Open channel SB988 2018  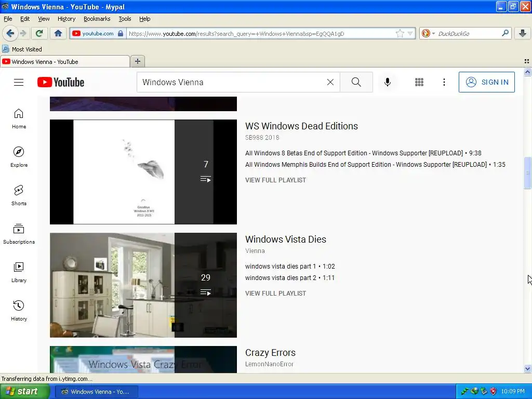262,137
